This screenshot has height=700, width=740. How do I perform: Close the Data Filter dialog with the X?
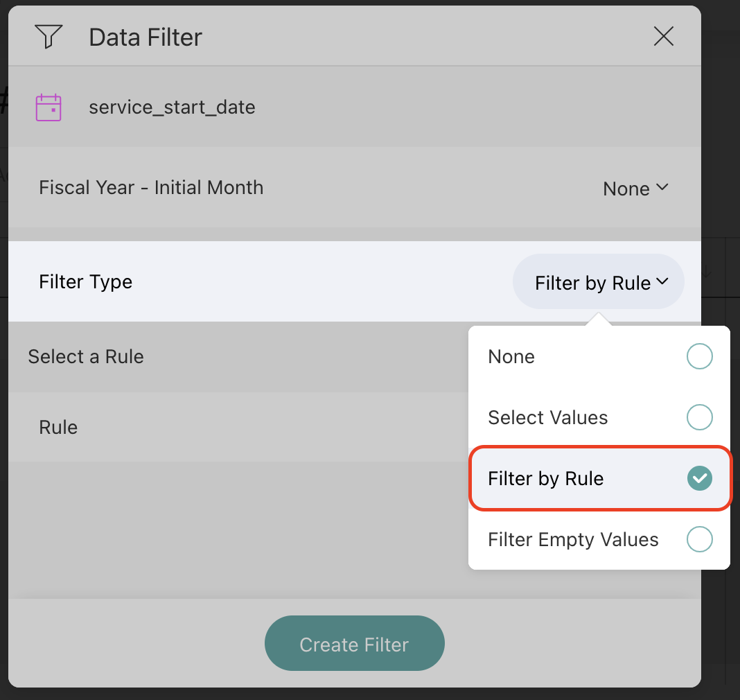pos(664,37)
